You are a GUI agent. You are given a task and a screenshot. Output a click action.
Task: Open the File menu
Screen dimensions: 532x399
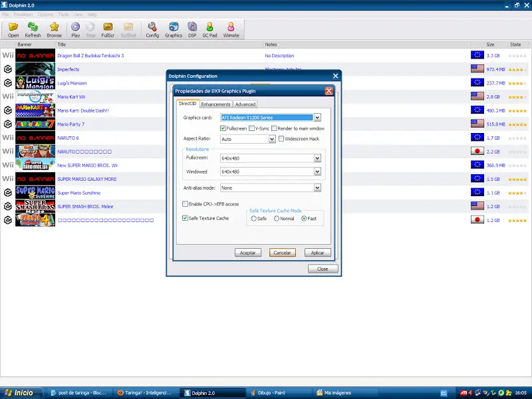(5, 15)
